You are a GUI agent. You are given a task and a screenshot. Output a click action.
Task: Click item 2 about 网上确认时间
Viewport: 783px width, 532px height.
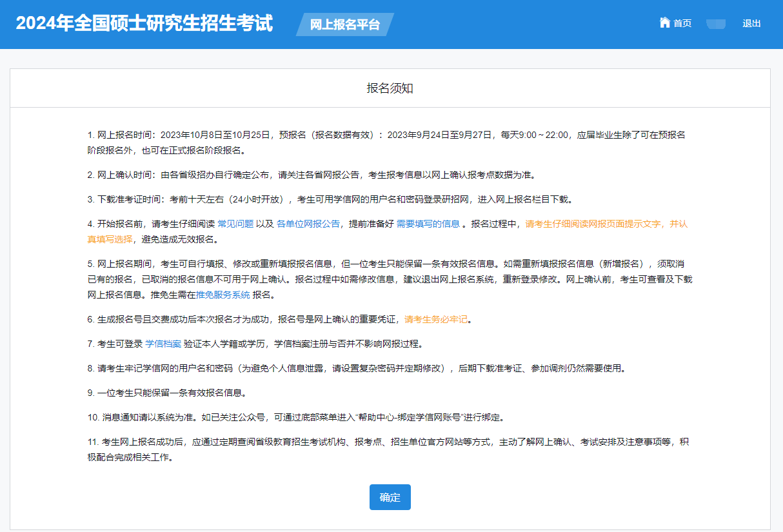[x=311, y=175]
